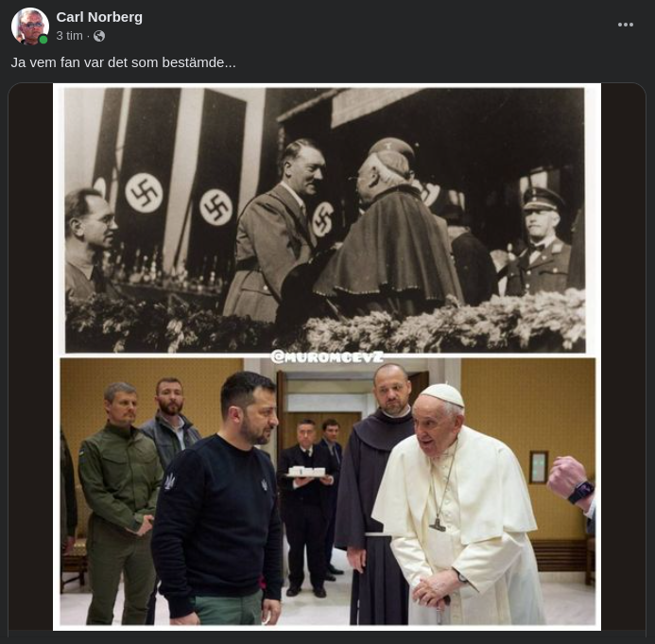Click the small framed picture on wall
This screenshot has width=655, height=644.
[x=538, y=466]
